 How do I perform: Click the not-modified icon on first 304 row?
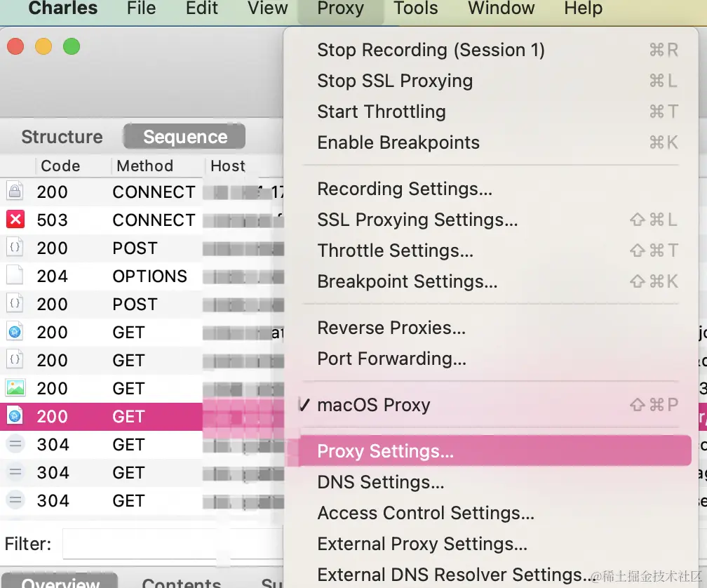15,444
